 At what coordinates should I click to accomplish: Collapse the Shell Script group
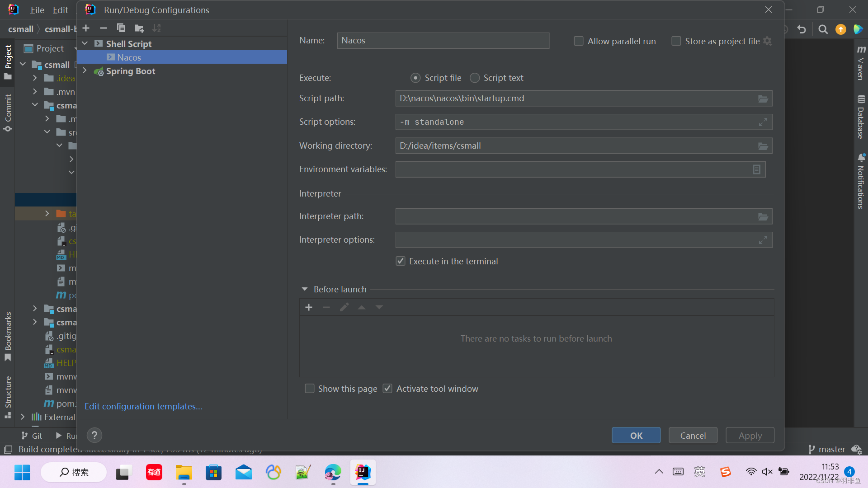(x=85, y=43)
